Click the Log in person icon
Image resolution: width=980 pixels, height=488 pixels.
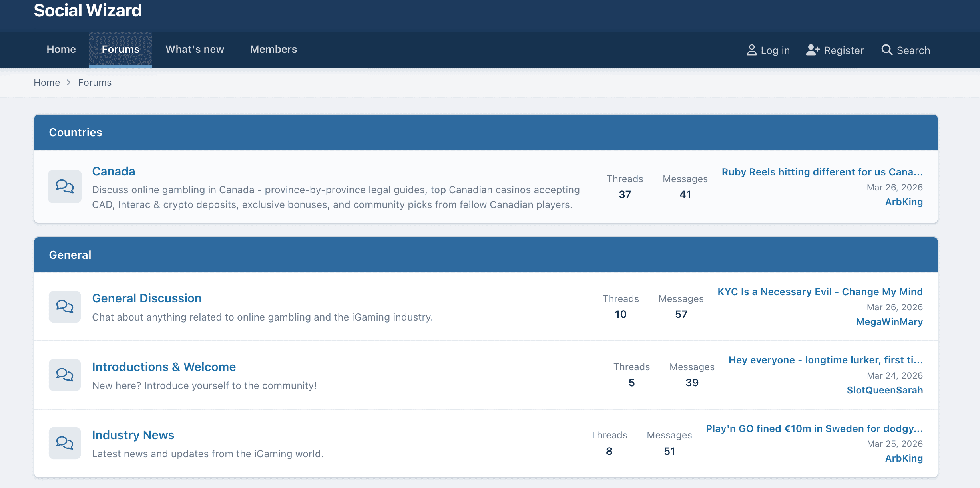(751, 50)
